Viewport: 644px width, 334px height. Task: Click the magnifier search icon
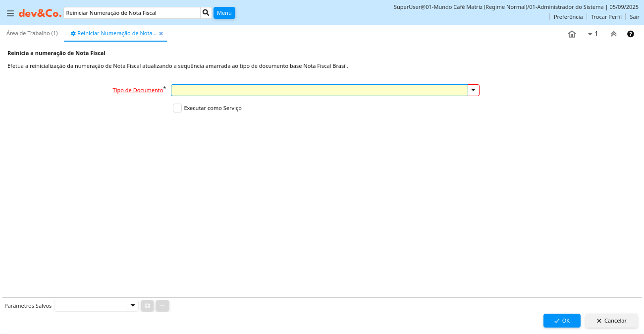(x=206, y=13)
